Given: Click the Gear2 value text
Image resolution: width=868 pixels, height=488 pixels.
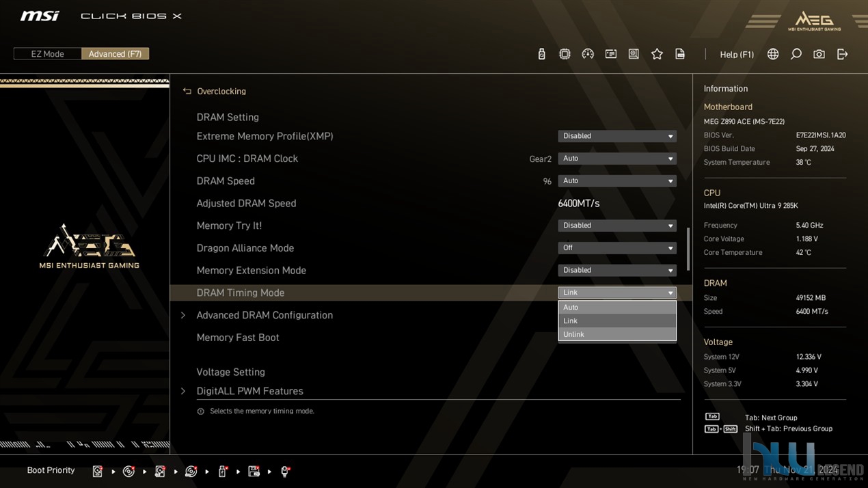Looking at the screenshot, I should (540, 159).
